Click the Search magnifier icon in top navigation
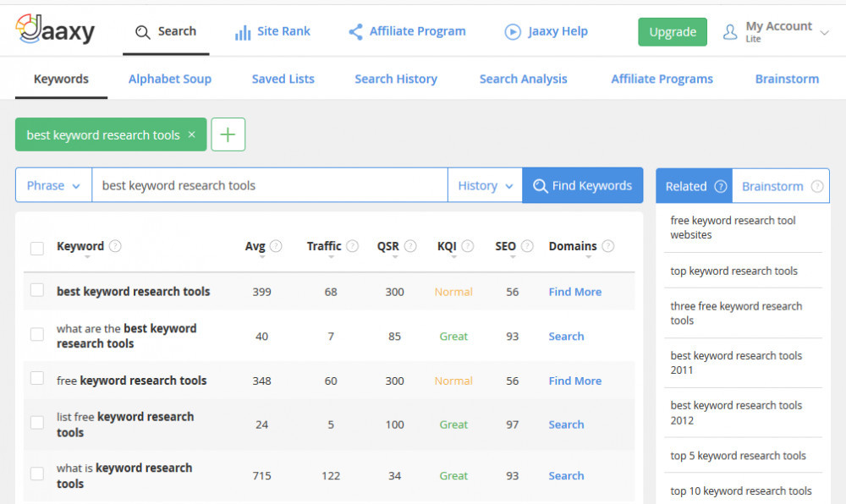846x504 pixels. 142,32
